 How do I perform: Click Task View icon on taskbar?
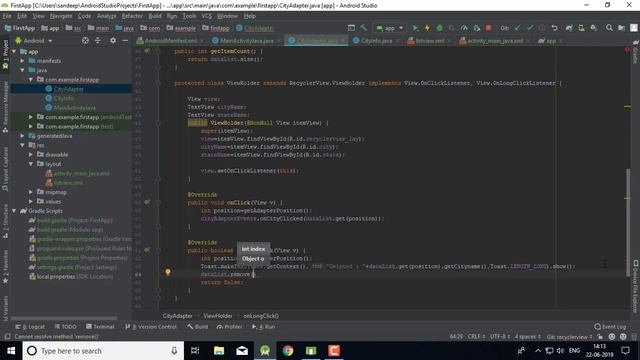tap(195, 351)
